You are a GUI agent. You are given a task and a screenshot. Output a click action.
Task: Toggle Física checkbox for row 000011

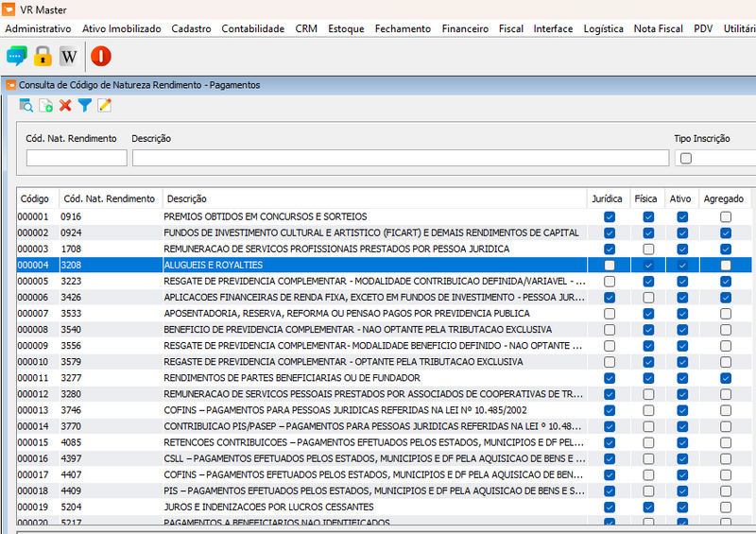(648, 378)
